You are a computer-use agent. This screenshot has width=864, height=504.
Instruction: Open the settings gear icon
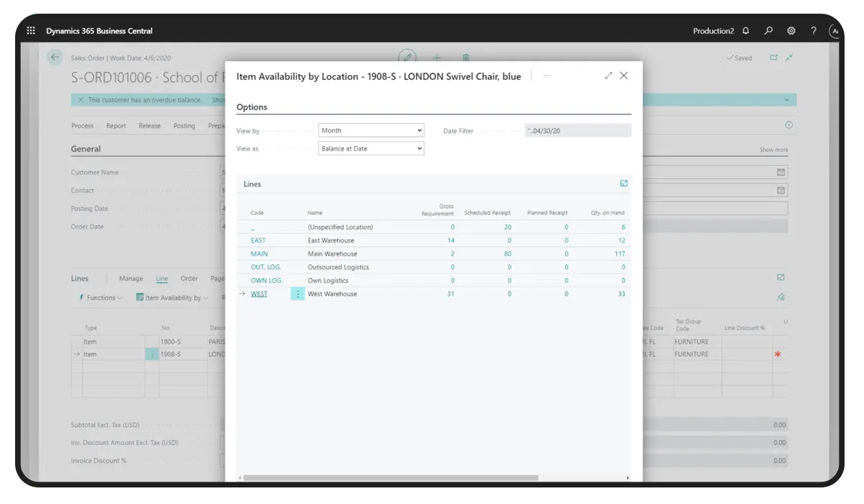click(791, 31)
